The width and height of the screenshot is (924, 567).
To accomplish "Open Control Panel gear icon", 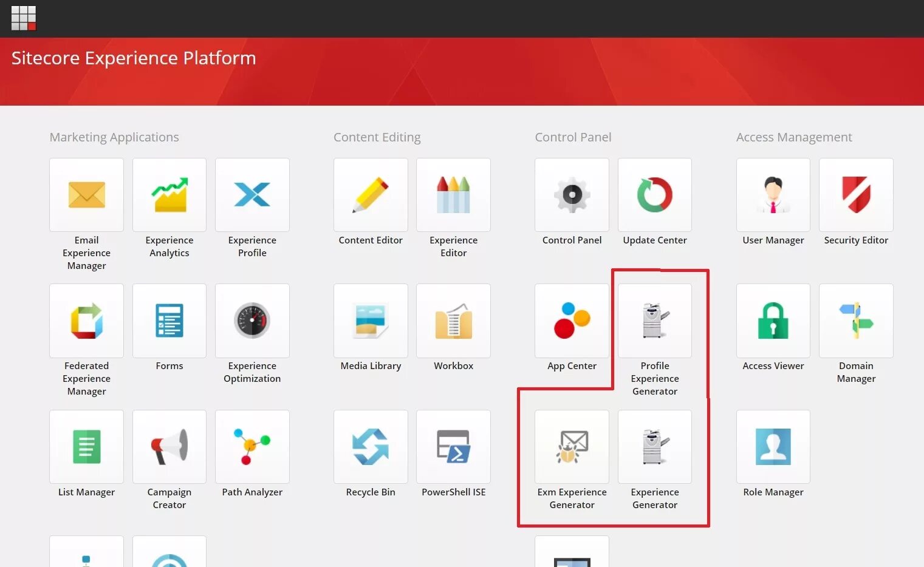I will pos(572,195).
